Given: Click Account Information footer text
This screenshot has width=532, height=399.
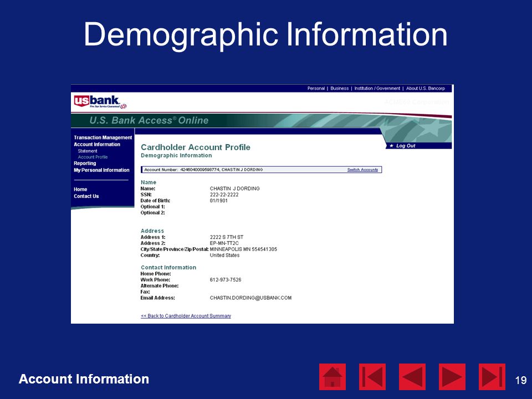Looking at the screenshot, I should [84, 379].
